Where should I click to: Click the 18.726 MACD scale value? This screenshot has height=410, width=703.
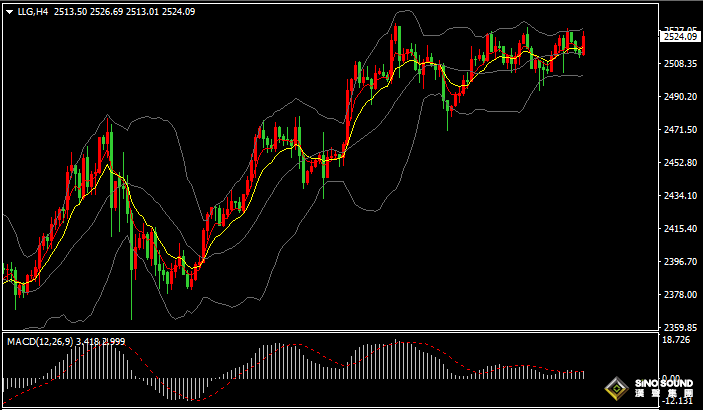pos(678,341)
